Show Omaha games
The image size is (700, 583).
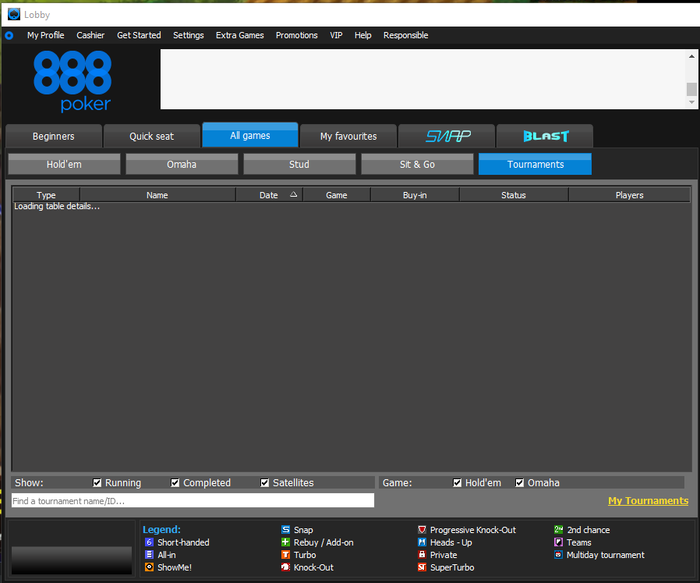[x=182, y=164]
